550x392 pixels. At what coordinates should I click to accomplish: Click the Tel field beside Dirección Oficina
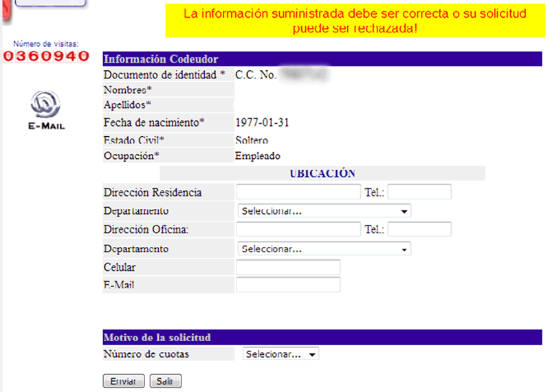point(419,229)
